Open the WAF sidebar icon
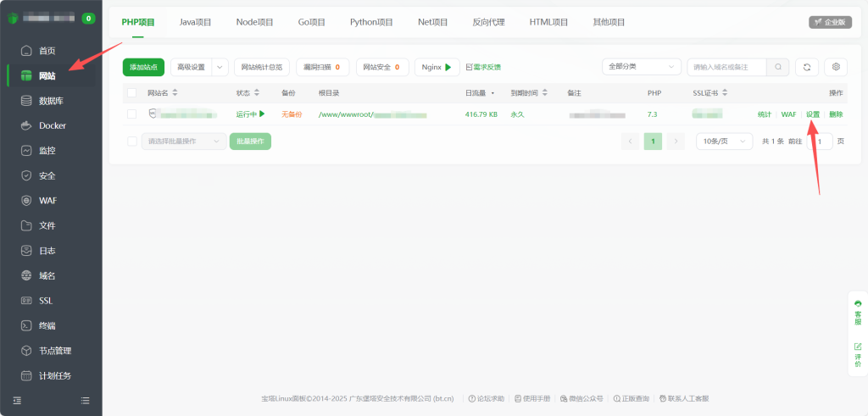868x416 pixels. pyautogui.click(x=26, y=200)
